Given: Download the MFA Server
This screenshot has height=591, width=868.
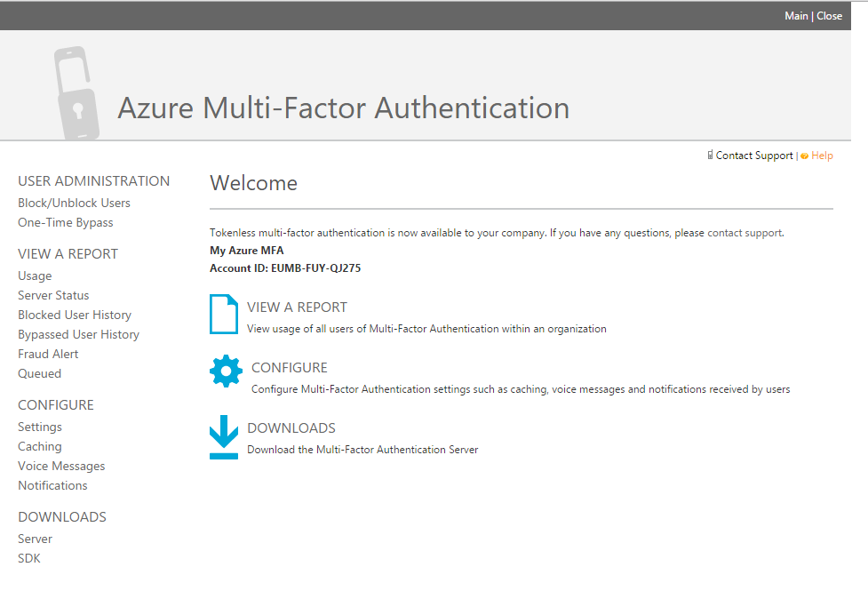Looking at the screenshot, I should click(35, 539).
